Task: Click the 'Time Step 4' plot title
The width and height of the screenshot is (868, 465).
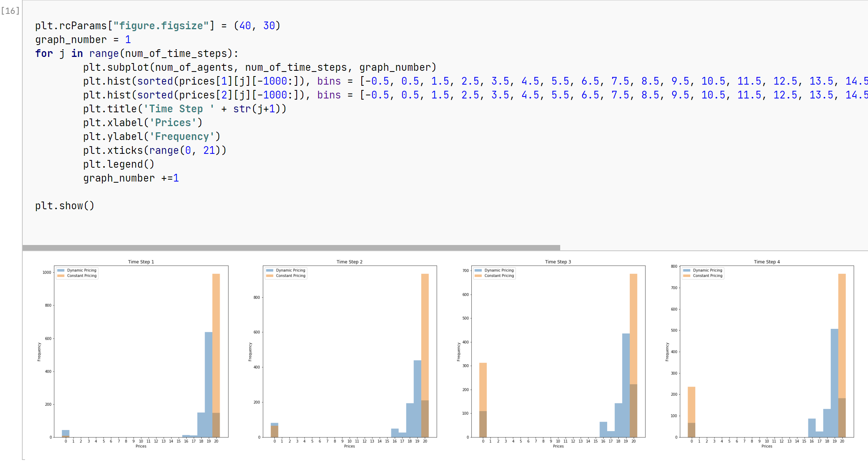Action: tap(766, 262)
